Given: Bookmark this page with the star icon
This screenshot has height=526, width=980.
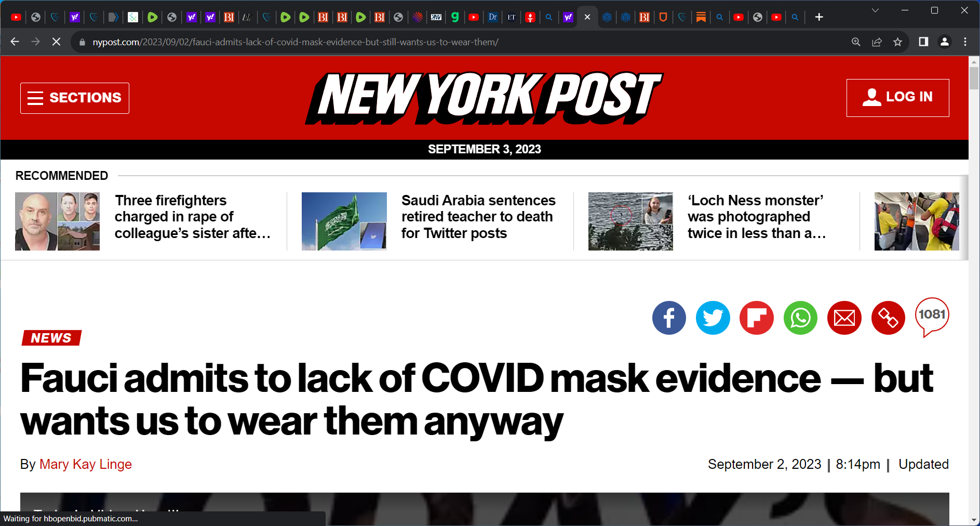Looking at the screenshot, I should [897, 42].
